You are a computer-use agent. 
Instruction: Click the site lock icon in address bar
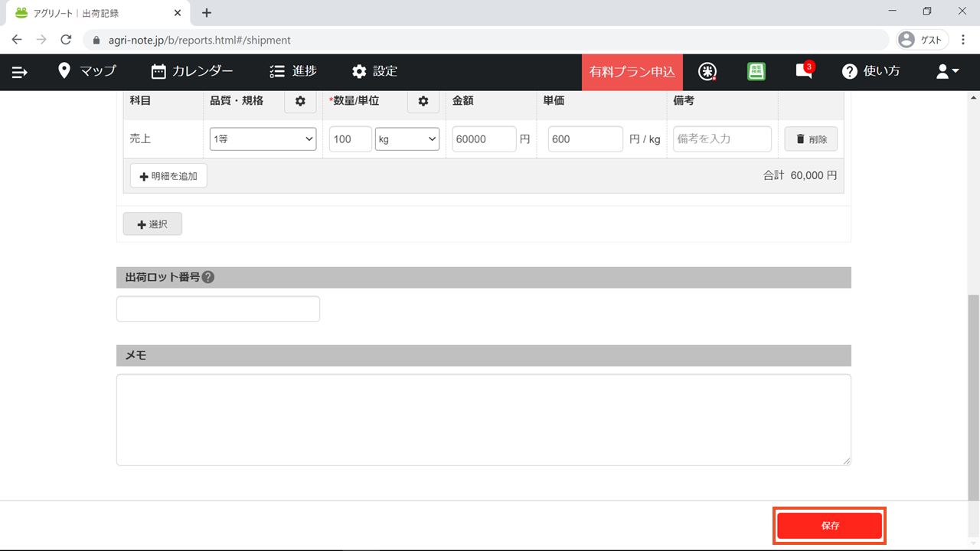click(x=96, y=40)
